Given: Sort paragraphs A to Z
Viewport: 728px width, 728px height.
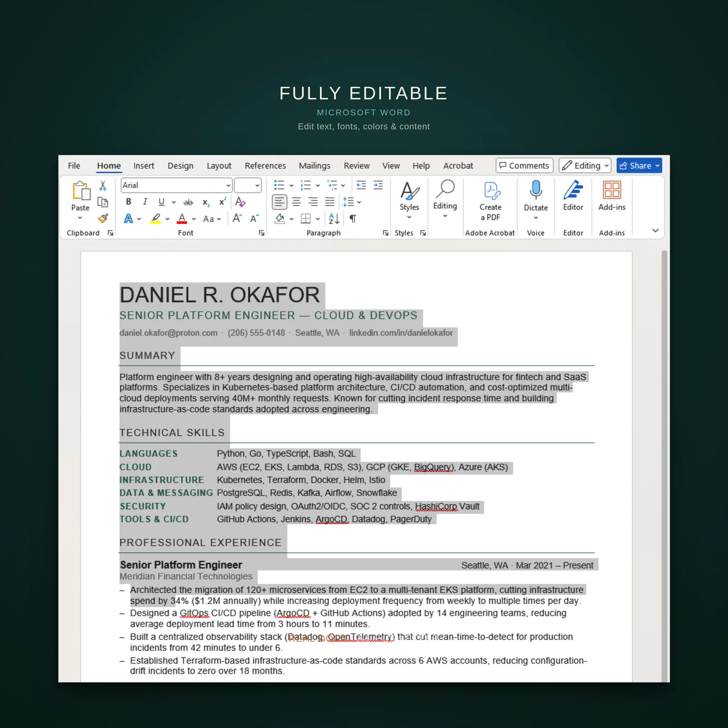Looking at the screenshot, I should pyautogui.click(x=334, y=218).
